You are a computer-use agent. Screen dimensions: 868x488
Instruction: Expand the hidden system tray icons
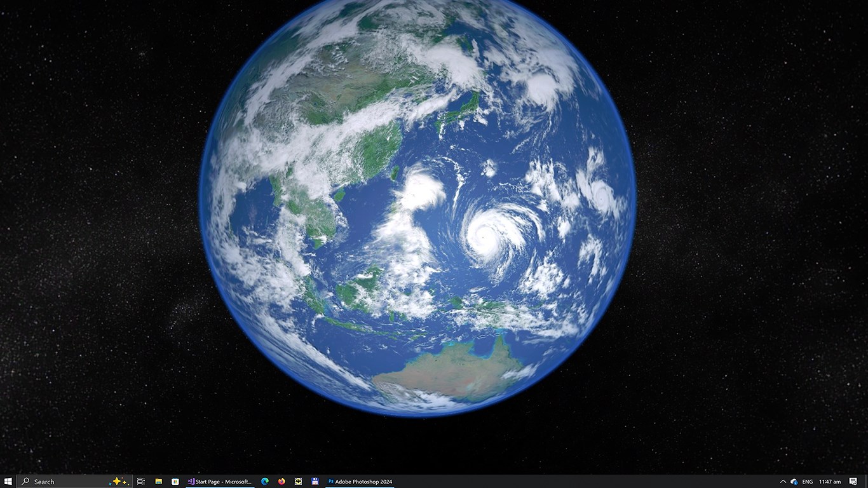(783, 482)
